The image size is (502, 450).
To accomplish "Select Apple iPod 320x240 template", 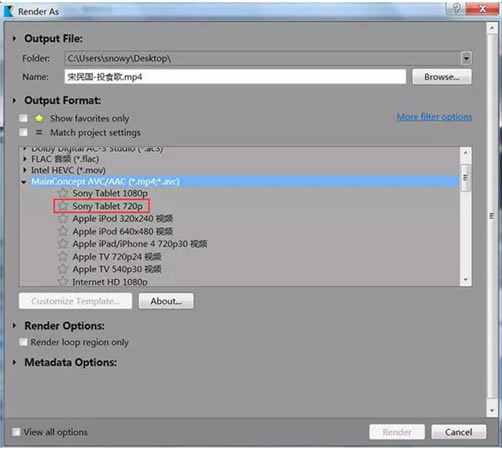I will [x=123, y=219].
